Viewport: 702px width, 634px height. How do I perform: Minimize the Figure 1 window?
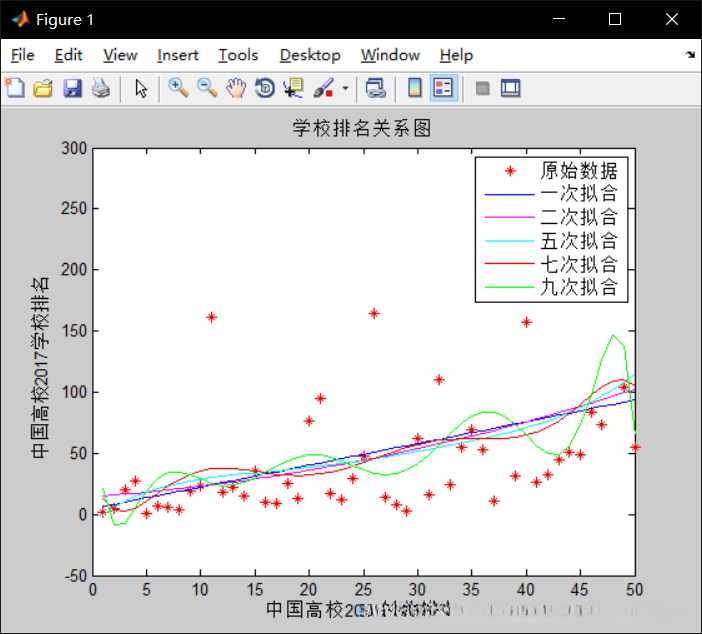(x=559, y=19)
